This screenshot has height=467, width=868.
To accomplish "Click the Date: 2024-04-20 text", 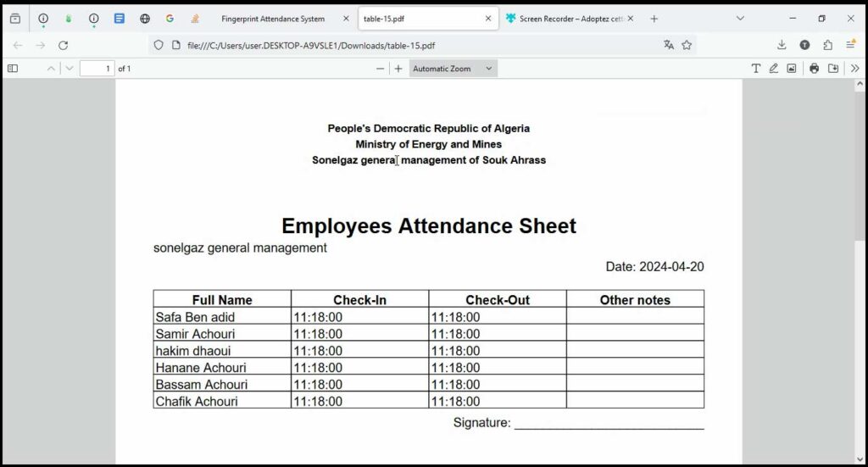I will pos(654,267).
